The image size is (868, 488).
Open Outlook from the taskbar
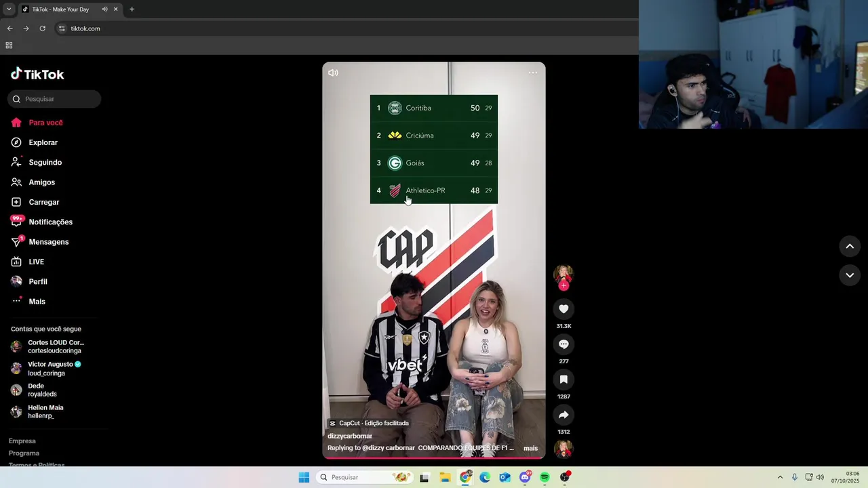point(505,477)
